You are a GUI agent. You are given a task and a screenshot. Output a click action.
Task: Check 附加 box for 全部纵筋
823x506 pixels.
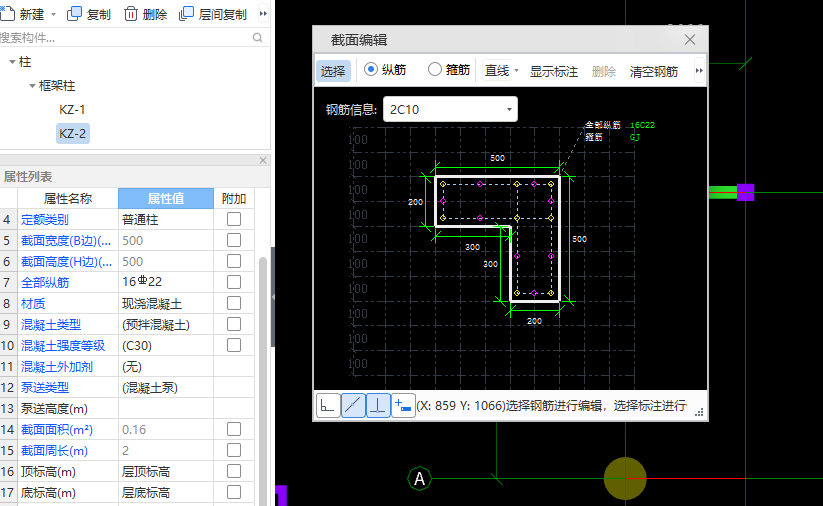pos(234,282)
